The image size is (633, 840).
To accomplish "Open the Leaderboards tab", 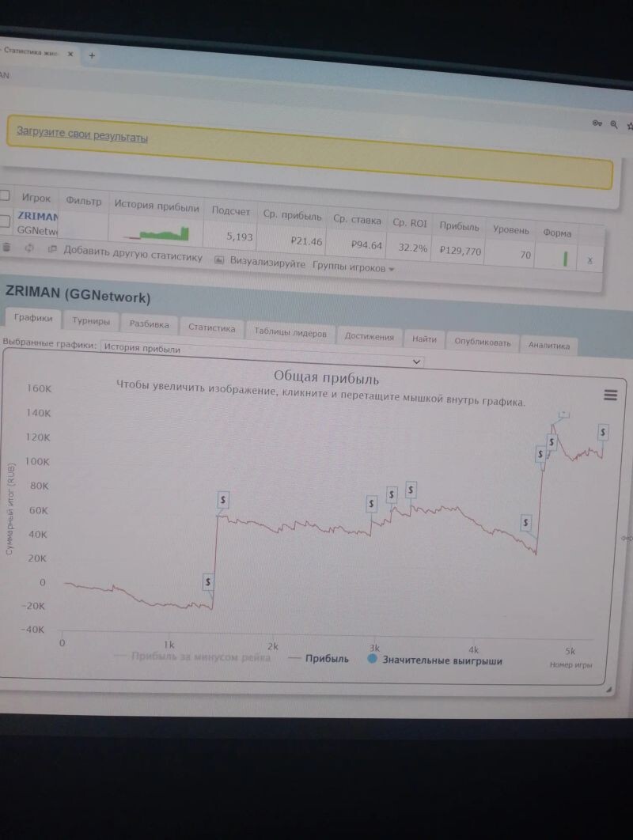I will coord(290,332).
